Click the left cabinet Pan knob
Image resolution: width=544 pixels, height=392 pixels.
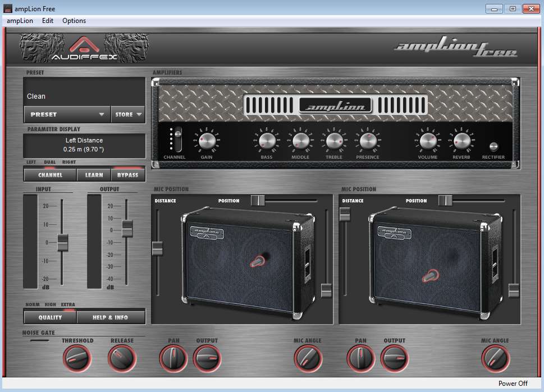(x=173, y=358)
